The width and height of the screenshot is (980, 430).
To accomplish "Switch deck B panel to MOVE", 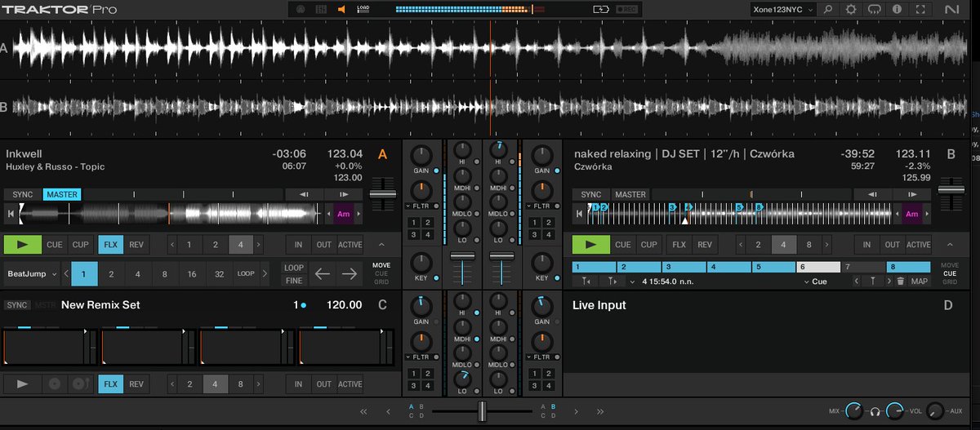I will click(x=950, y=265).
